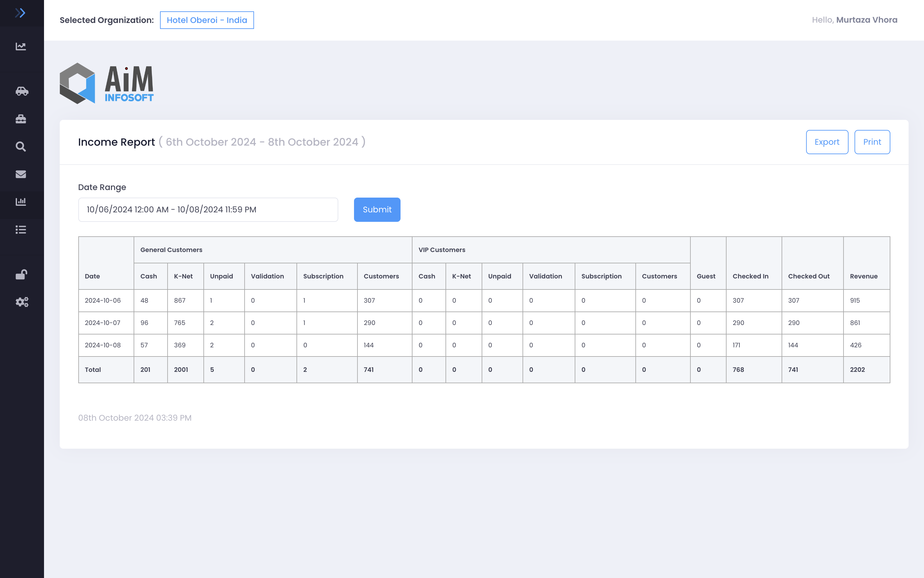
Task: Click the Income Report title
Action: pyautogui.click(x=117, y=142)
